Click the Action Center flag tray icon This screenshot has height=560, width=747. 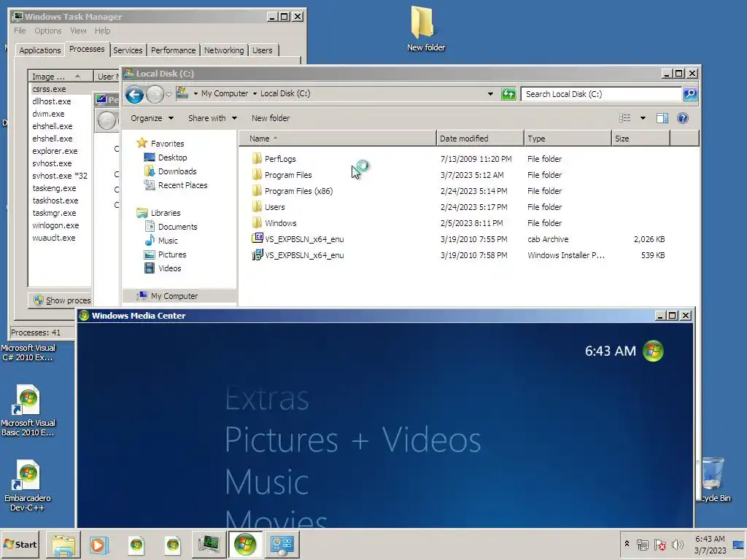pyautogui.click(x=659, y=544)
